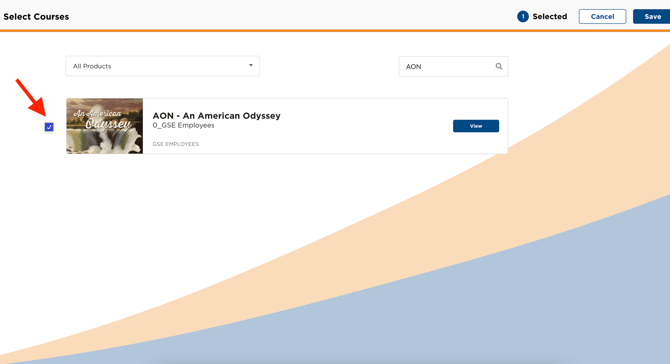Image resolution: width=670 pixels, height=364 pixels.
Task: Click the 0_GSE Employees subtitle
Action: click(x=183, y=126)
